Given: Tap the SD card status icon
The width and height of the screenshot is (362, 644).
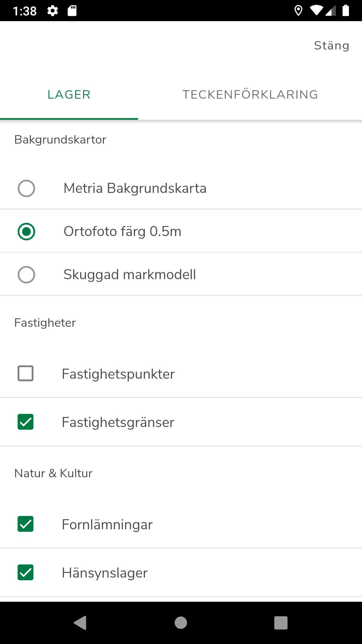Looking at the screenshot, I should pyautogui.click(x=72, y=11).
